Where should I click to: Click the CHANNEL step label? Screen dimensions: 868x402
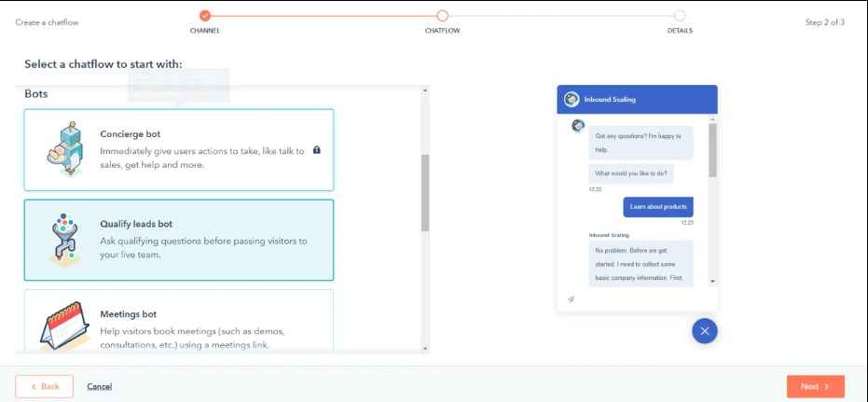tap(205, 31)
